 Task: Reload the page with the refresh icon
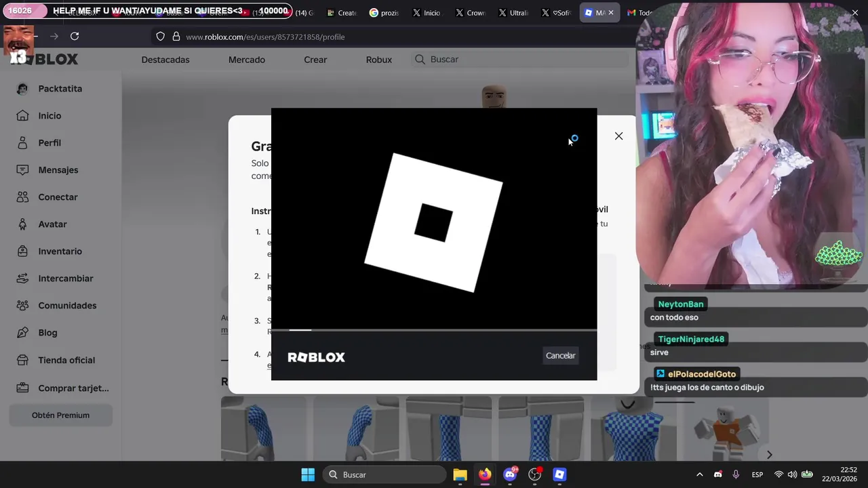75,36
